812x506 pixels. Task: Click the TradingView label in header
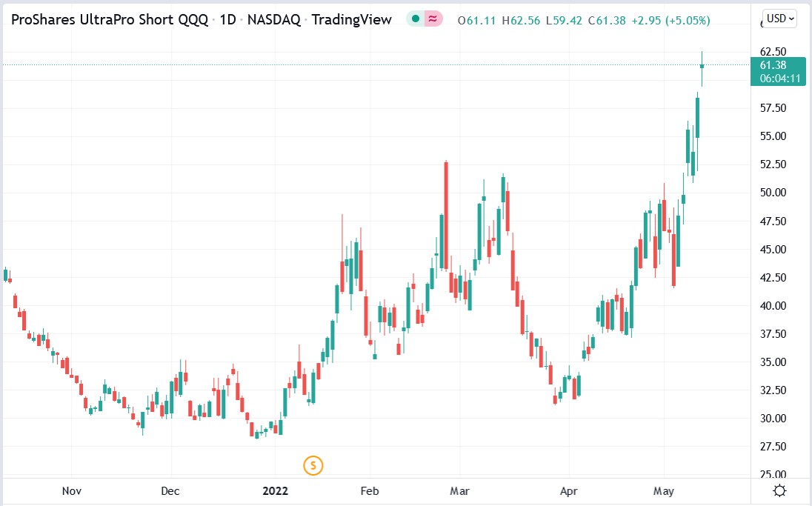352,20
